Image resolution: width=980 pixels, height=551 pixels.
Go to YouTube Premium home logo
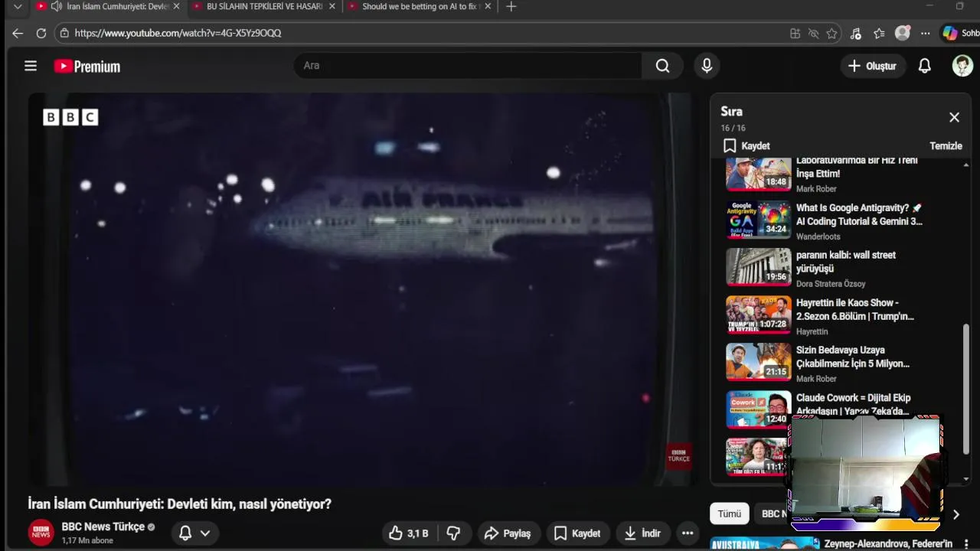87,67
